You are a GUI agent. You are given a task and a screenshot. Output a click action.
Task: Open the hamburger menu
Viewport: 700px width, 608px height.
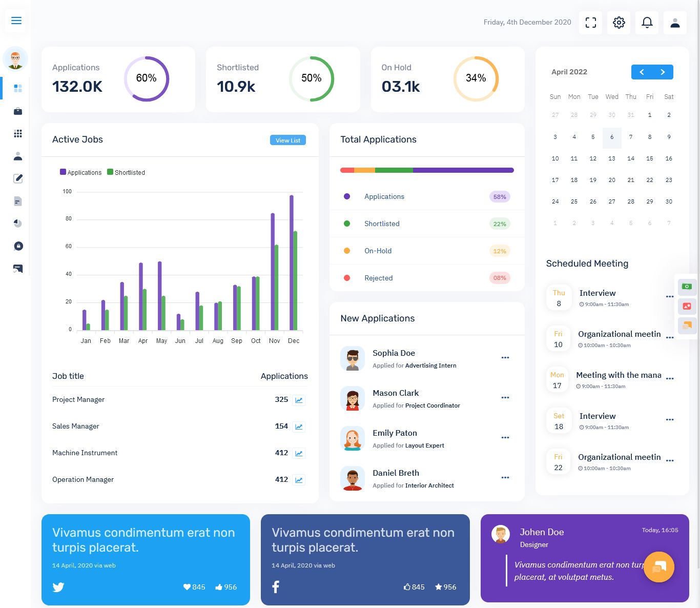(16, 21)
